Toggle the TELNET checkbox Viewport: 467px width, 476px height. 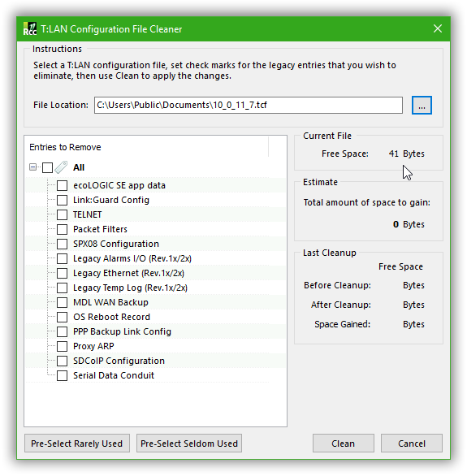62,214
